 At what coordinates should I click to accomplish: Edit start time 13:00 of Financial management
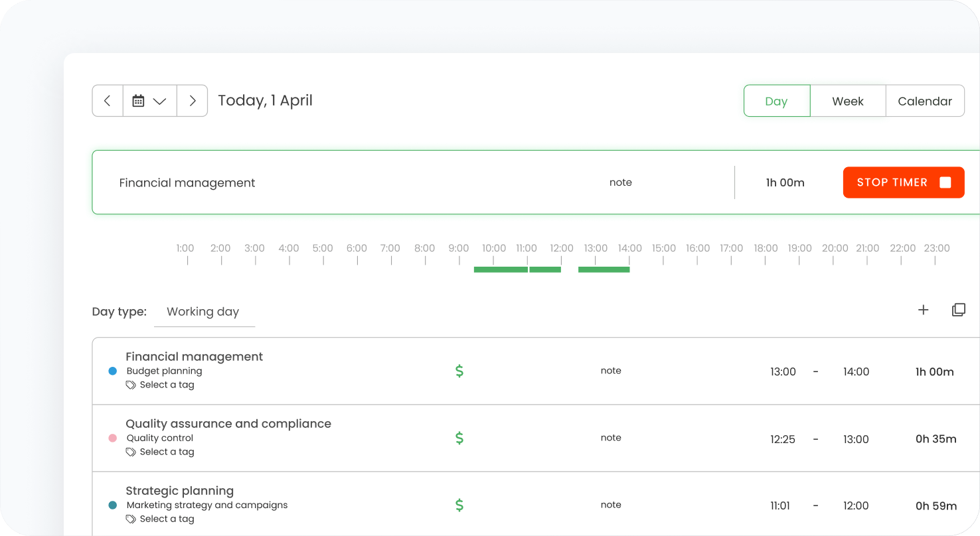tap(783, 372)
